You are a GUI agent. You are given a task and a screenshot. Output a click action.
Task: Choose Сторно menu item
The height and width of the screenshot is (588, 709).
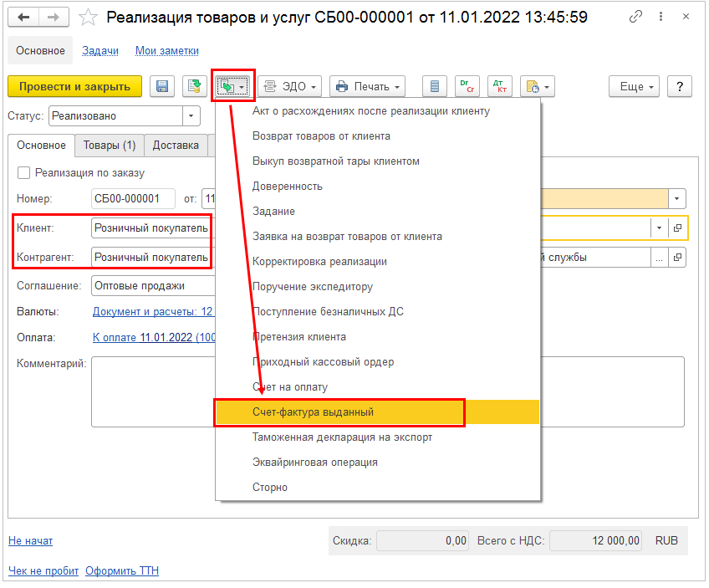click(378, 488)
